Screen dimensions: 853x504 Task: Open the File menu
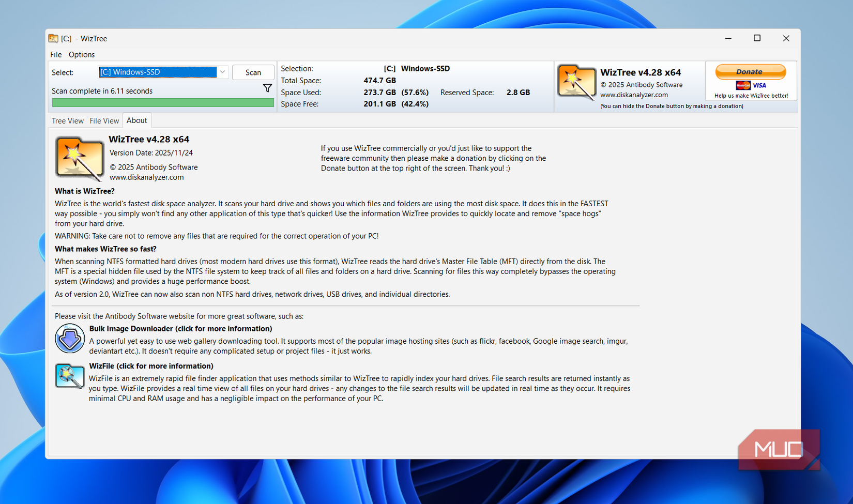coord(56,55)
